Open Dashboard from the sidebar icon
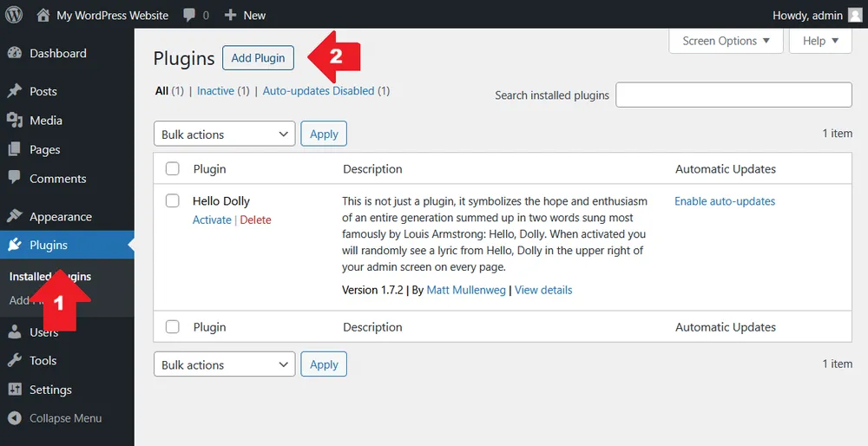 (15, 53)
